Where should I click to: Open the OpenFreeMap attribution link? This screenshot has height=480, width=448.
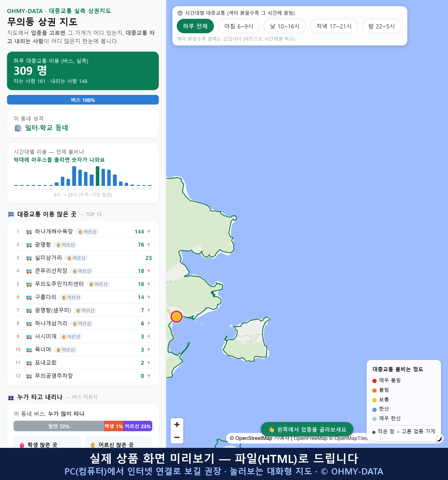310,438
